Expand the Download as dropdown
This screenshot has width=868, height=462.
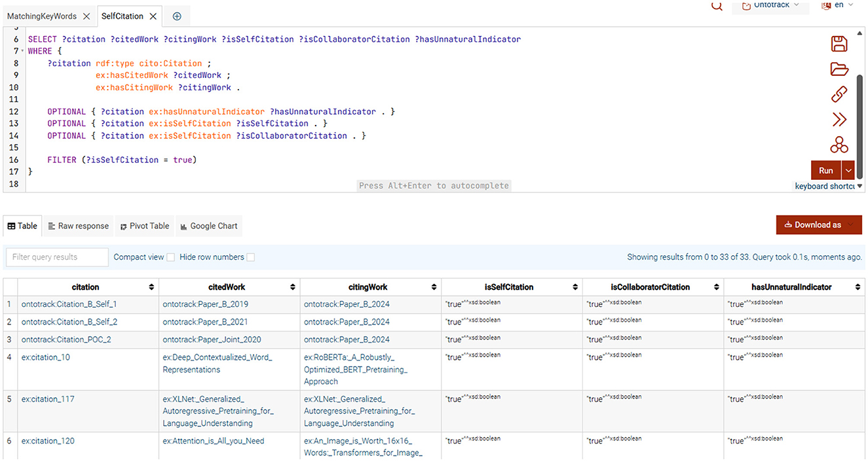coord(818,225)
